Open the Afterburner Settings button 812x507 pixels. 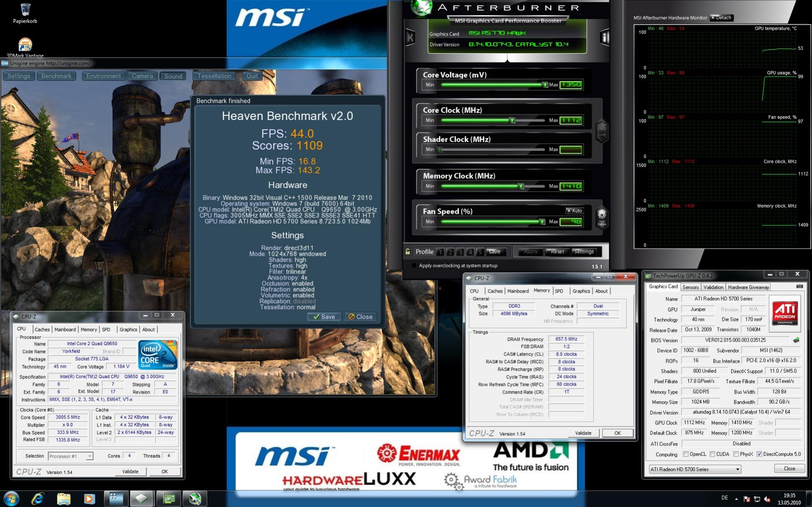pyautogui.click(x=584, y=252)
